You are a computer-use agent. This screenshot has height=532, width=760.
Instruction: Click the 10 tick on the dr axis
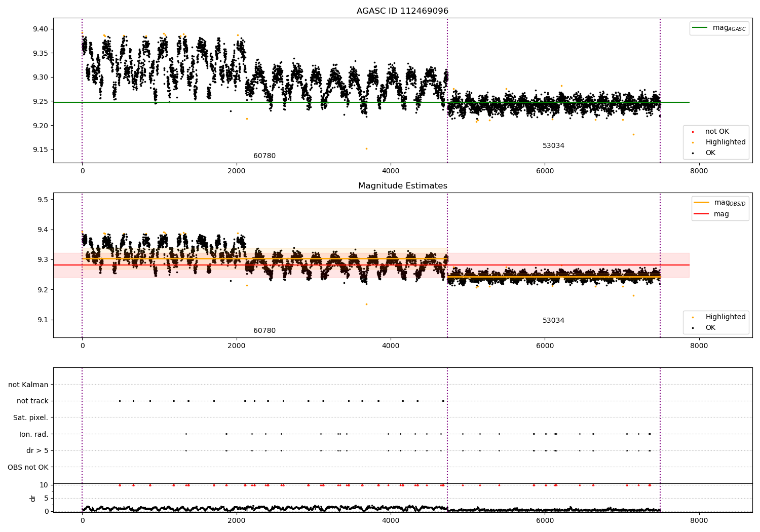[x=44, y=485]
